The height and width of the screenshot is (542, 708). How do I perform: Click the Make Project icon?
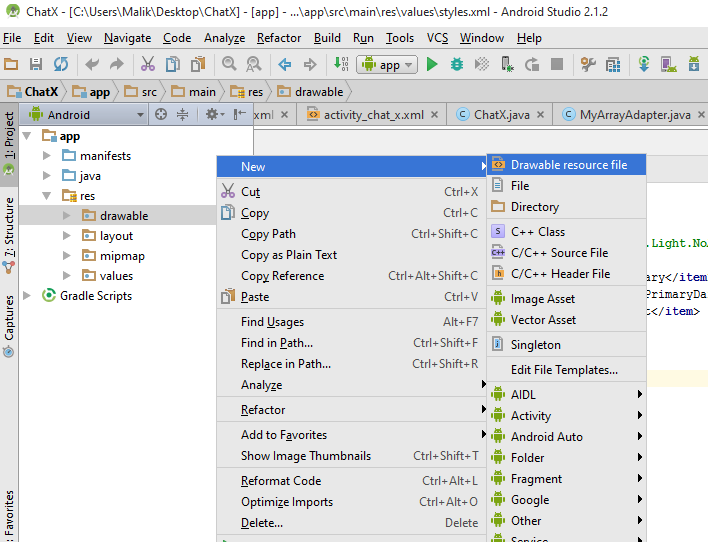click(341, 64)
